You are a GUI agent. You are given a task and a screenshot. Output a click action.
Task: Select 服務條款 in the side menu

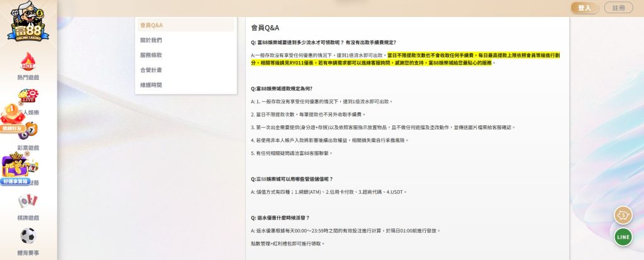coord(186,55)
